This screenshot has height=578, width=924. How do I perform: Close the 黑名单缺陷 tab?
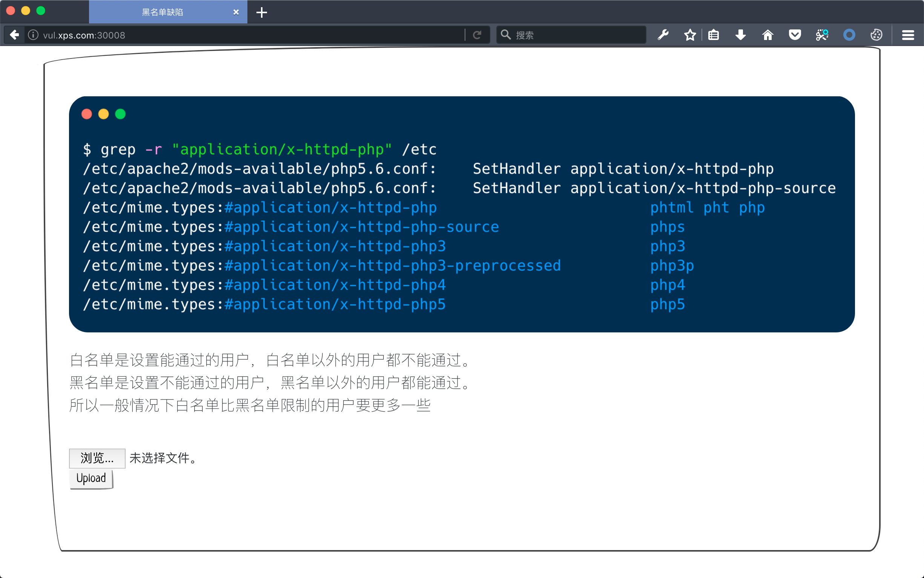tap(236, 12)
